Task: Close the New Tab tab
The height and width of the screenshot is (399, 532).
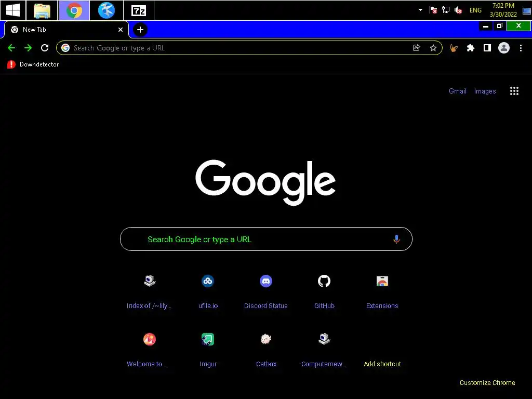Action: click(121, 30)
